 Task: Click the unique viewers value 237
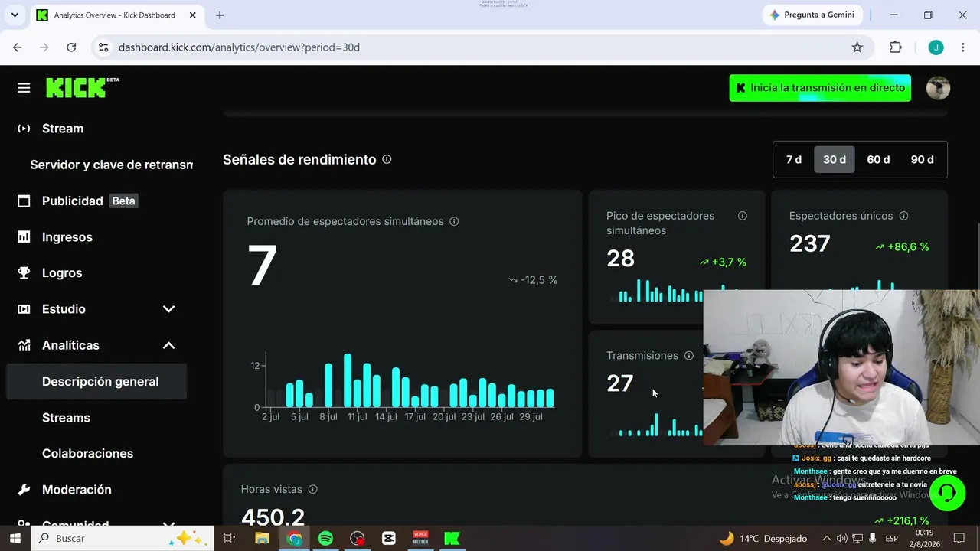coord(809,243)
